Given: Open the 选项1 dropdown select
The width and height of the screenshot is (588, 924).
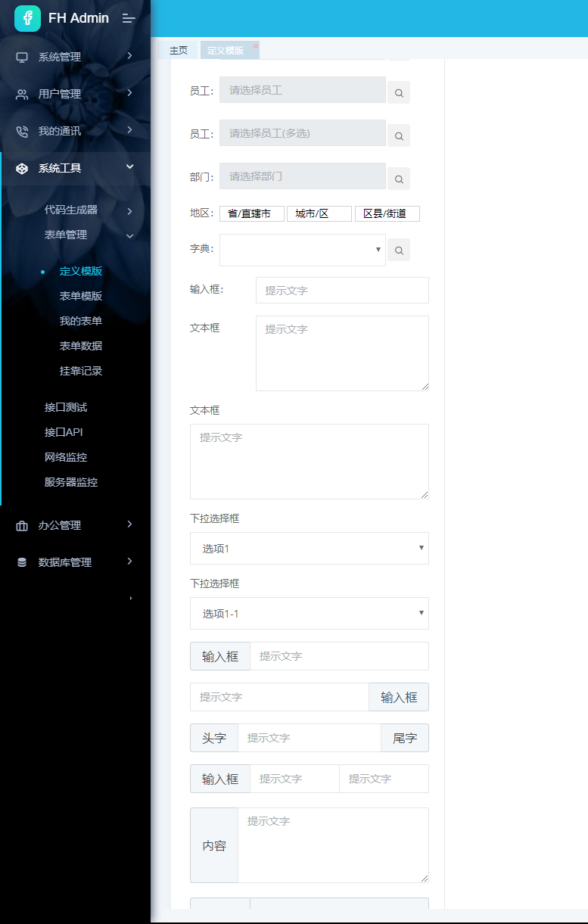Looking at the screenshot, I should (310, 549).
